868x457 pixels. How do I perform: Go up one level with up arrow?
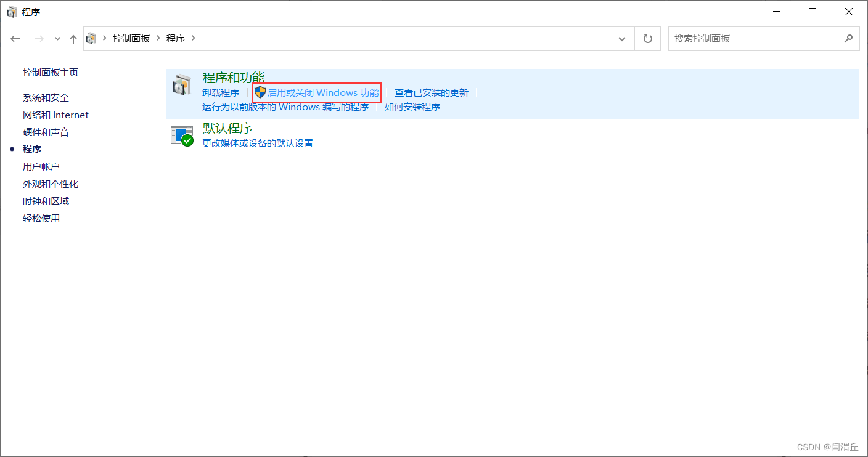[73, 39]
